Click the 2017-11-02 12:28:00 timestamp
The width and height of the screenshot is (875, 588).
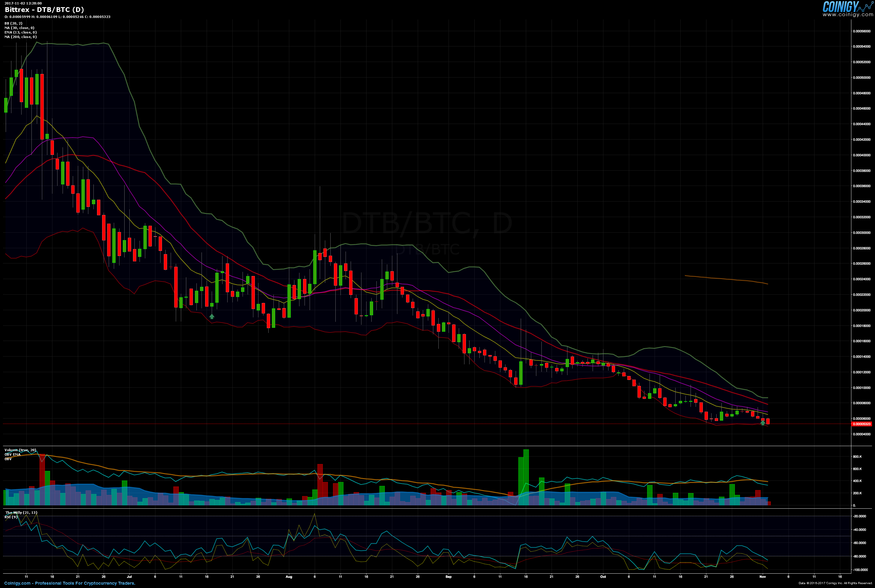coord(23,3)
